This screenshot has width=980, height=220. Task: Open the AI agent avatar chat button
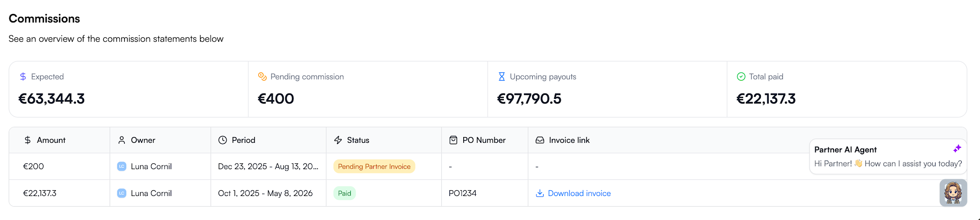click(x=953, y=193)
